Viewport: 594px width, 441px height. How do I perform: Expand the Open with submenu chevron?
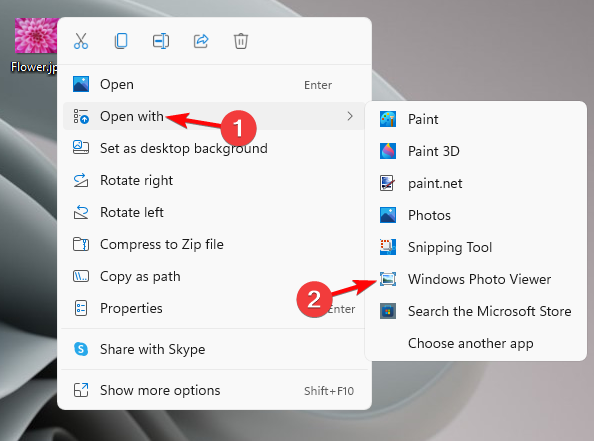(350, 116)
